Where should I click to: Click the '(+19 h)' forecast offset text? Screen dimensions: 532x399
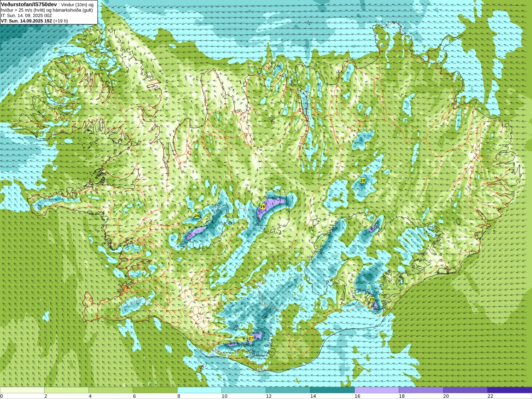point(61,21)
